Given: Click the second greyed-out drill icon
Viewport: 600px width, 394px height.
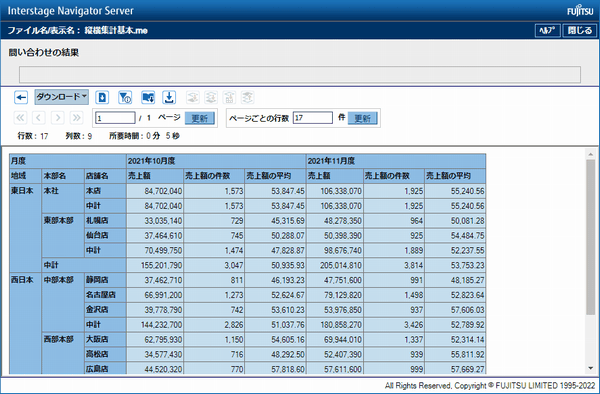Looking at the screenshot, I should coord(211,98).
